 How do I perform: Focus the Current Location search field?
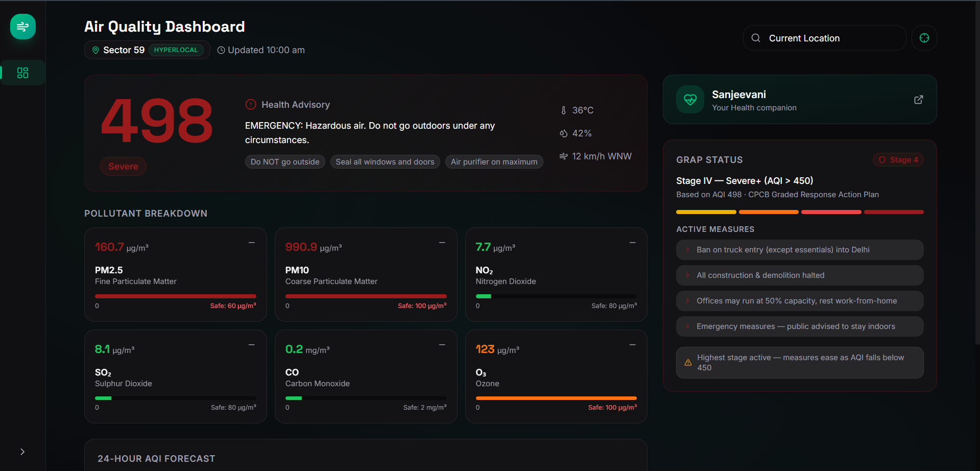(x=824, y=38)
